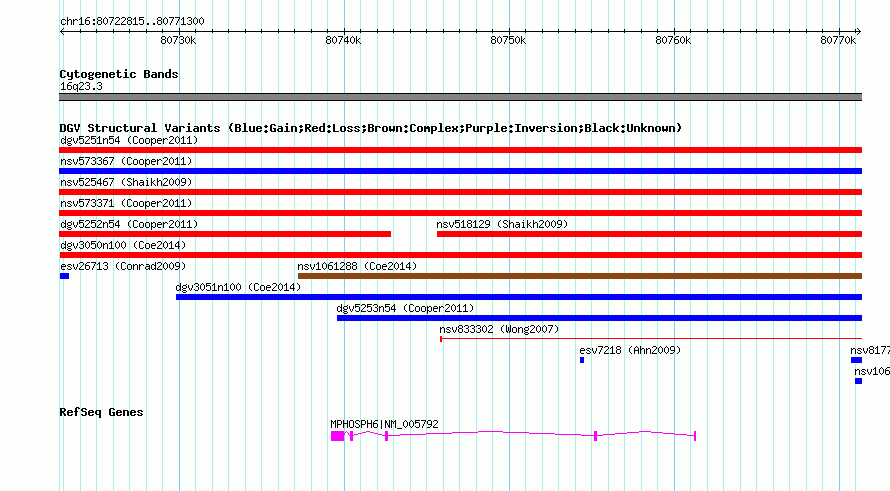Open the MPHOSPH6|NM_005792 gene label
Image resolution: width=890 pixels, height=491 pixels.
384,424
